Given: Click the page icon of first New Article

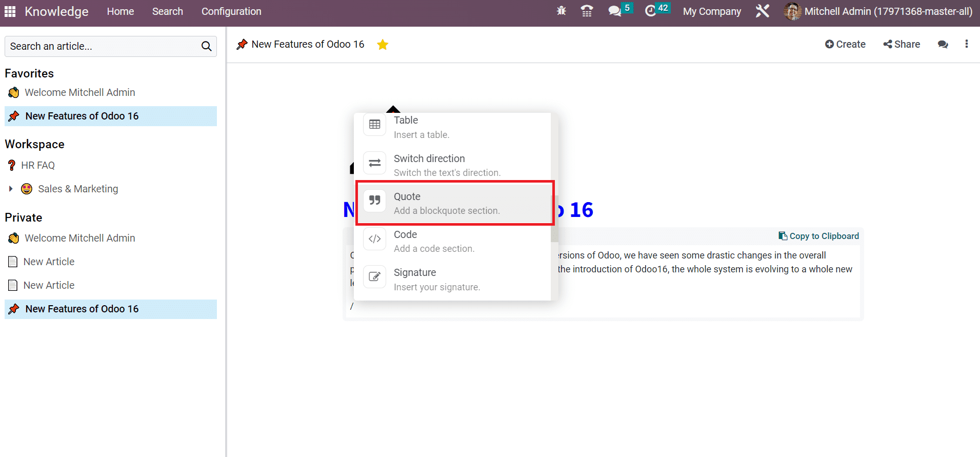Looking at the screenshot, I should point(13,262).
